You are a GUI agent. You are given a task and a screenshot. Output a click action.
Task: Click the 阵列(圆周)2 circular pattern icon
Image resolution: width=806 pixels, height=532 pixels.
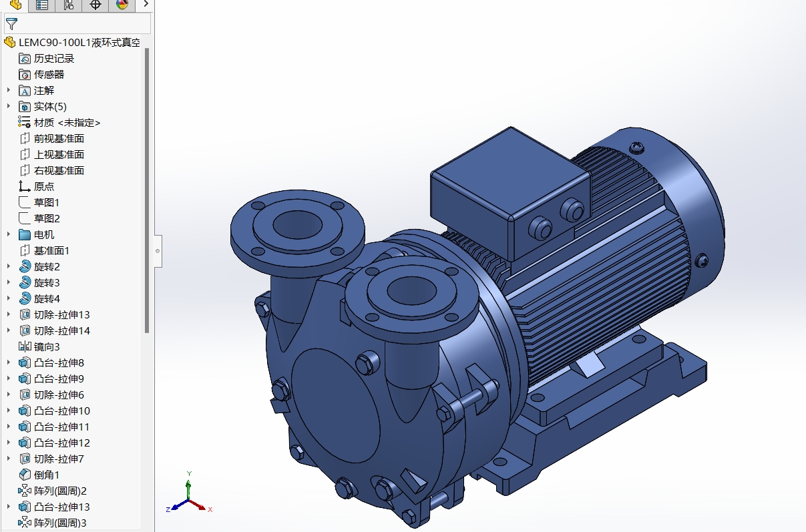25,491
